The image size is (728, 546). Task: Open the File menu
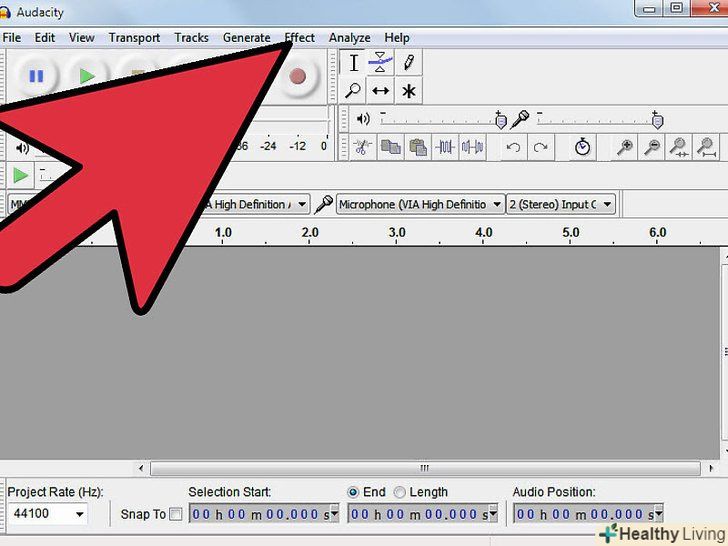12,38
